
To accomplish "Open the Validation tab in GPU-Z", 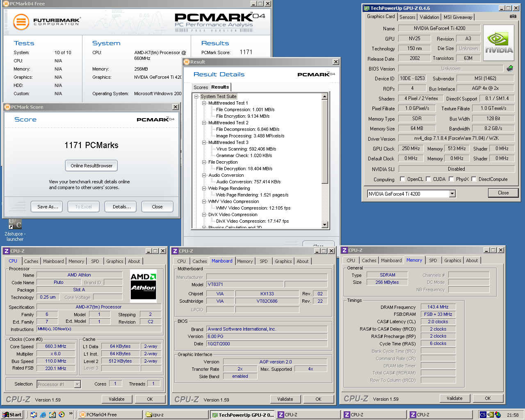I will (429, 17).
